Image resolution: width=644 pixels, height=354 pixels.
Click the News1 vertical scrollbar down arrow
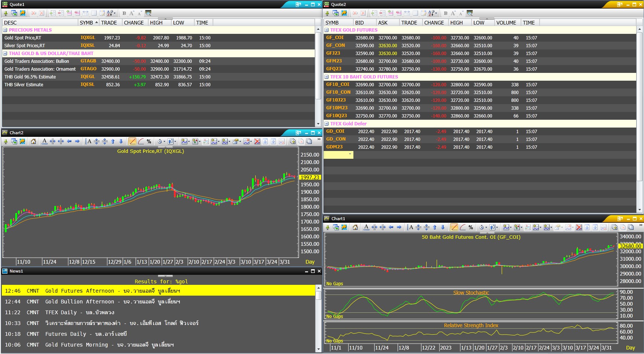[318, 350]
